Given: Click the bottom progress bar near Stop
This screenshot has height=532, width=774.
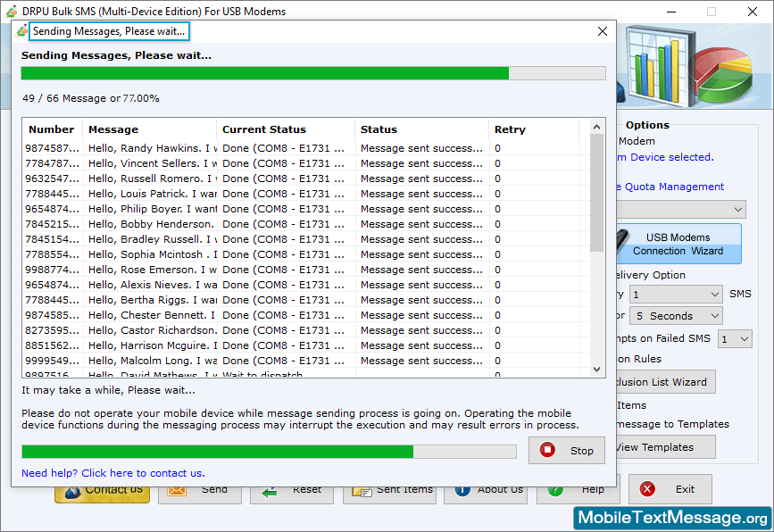Looking at the screenshot, I should (269, 451).
